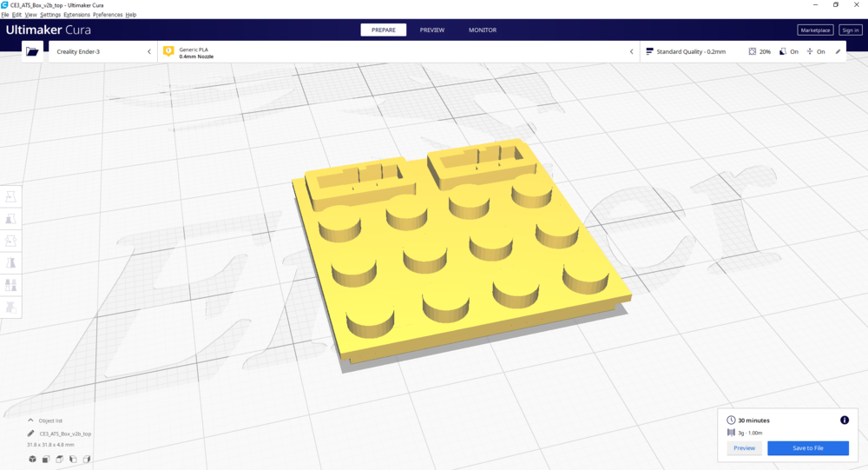Open the Preferences menu

click(108, 15)
